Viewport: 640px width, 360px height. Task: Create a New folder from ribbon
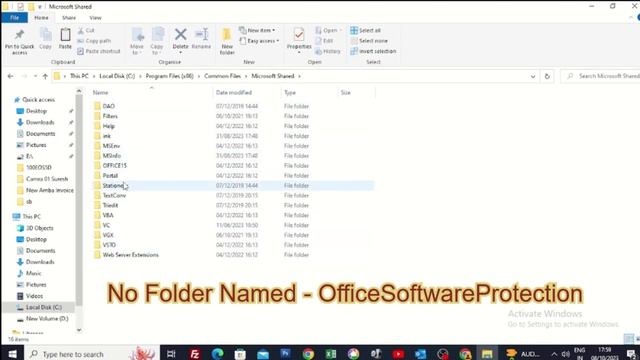point(227,42)
